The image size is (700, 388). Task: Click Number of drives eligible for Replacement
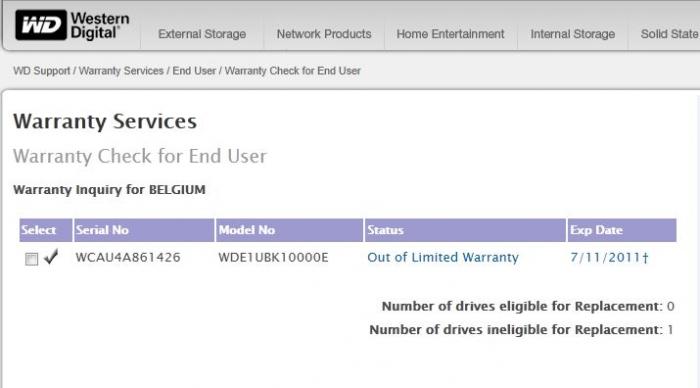(528, 306)
